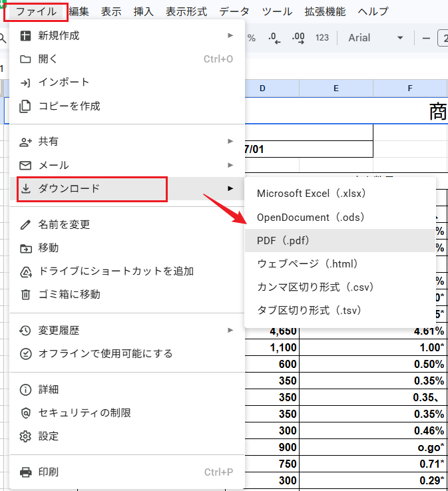
Task: Click the download icon beside ダウンロード
Action: (26, 188)
